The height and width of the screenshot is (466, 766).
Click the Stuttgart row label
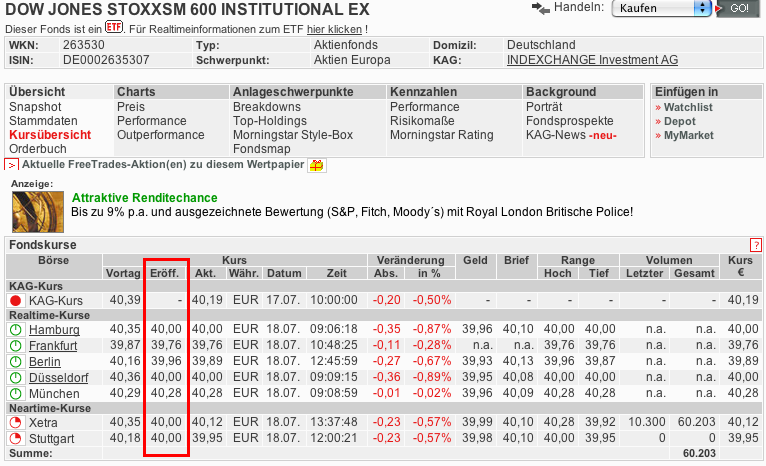coord(51,439)
